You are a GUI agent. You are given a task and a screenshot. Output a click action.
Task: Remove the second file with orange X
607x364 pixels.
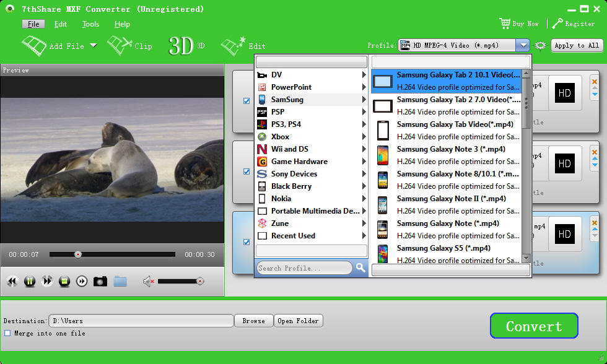point(595,152)
